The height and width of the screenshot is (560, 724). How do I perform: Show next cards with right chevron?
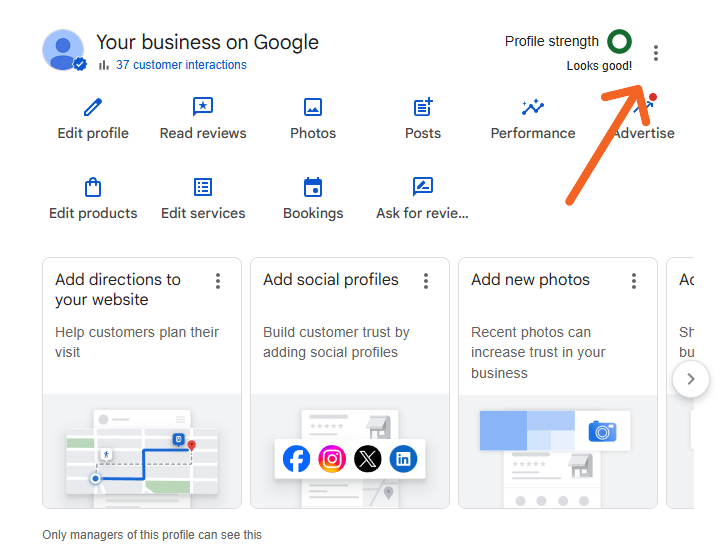click(691, 379)
